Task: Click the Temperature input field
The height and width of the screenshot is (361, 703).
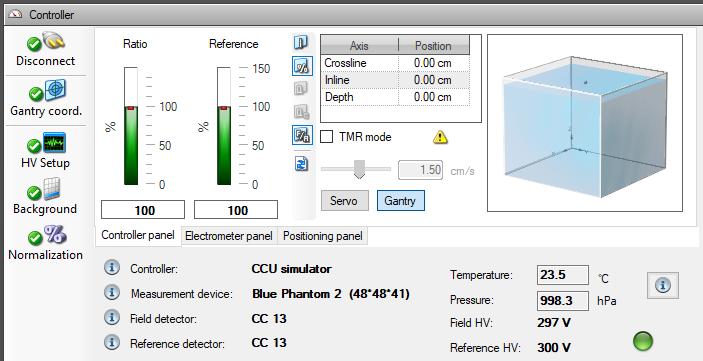Action: click(563, 274)
